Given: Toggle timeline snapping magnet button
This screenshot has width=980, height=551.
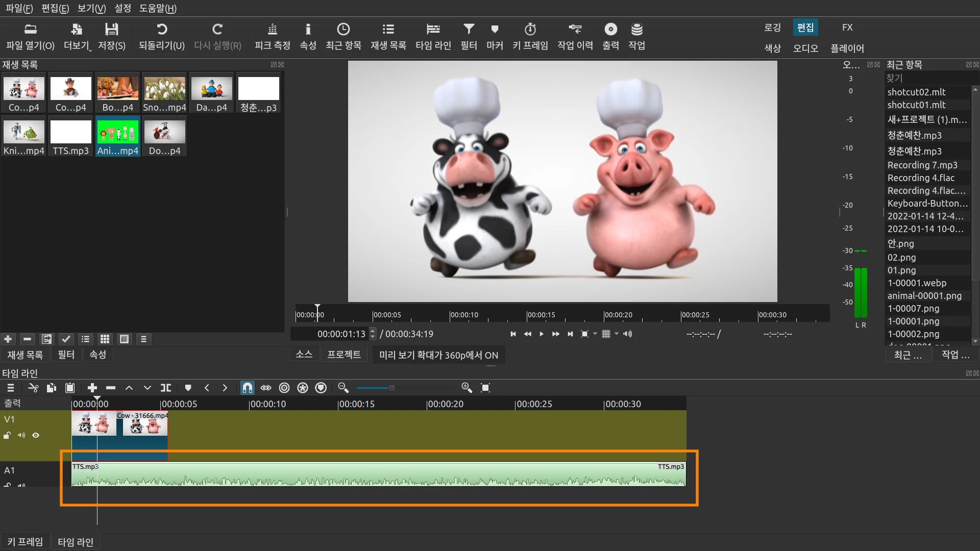Looking at the screenshot, I should coord(248,388).
